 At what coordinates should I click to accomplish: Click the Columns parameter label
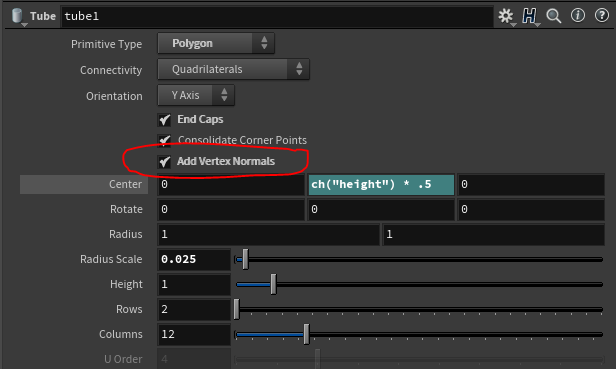click(x=121, y=334)
